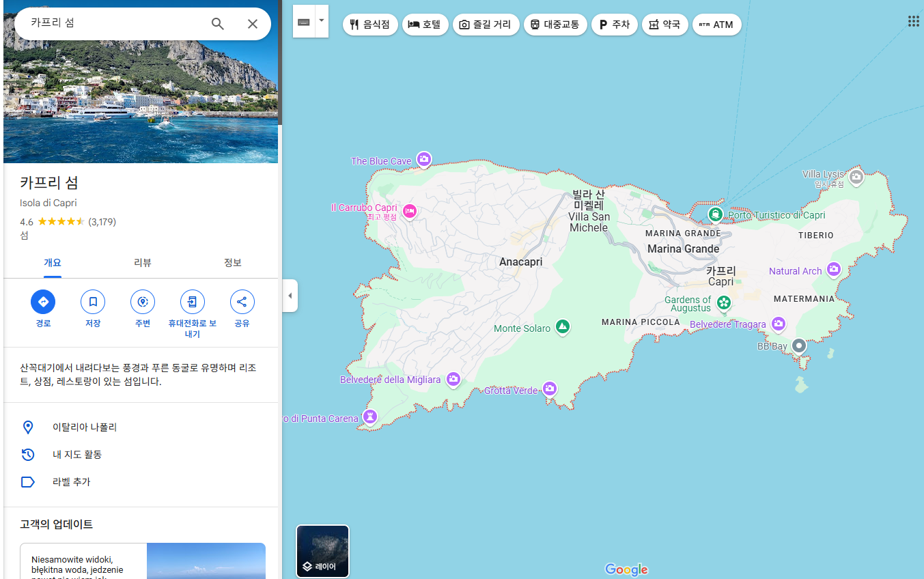The image size is (924, 579).
Task: Open the keyboard input tool icon
Action: [304, 22]
